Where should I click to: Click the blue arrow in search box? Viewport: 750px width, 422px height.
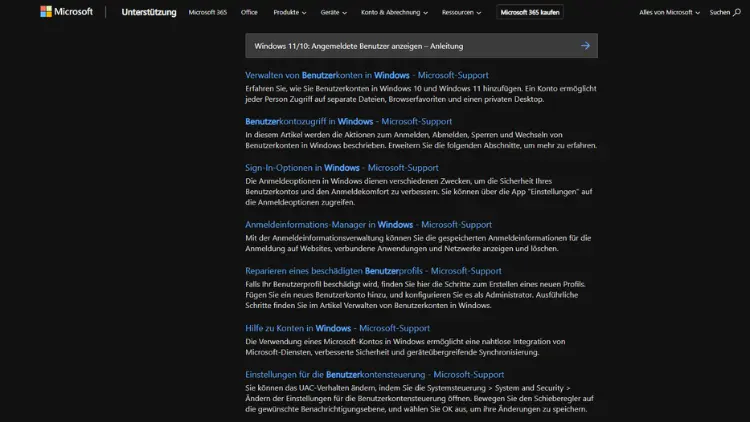click(585, 46)
